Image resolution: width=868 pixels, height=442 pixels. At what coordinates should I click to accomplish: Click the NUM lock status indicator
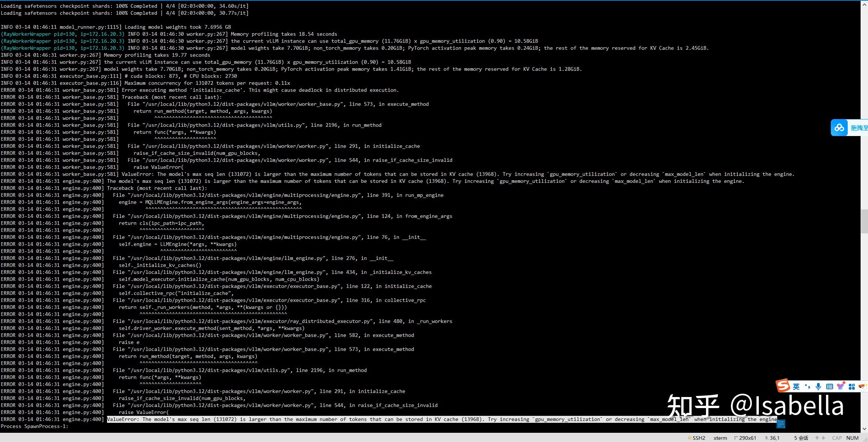[x=852, y=438]
